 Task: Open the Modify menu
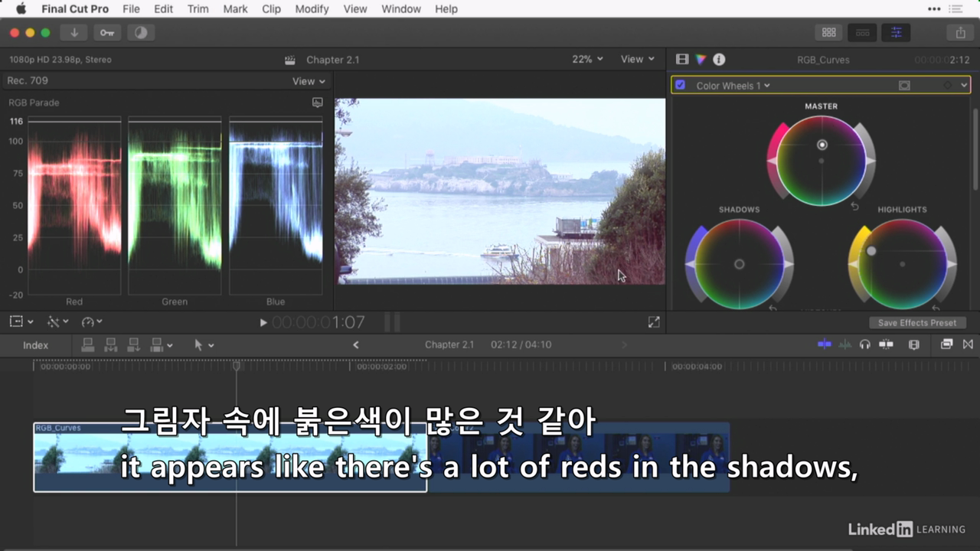312,9
